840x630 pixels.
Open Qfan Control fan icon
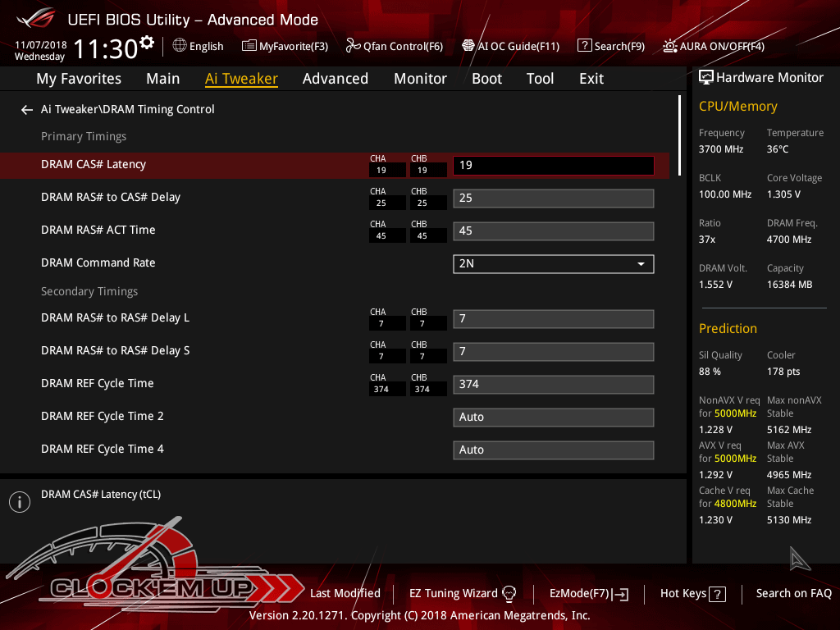point(354,46)
